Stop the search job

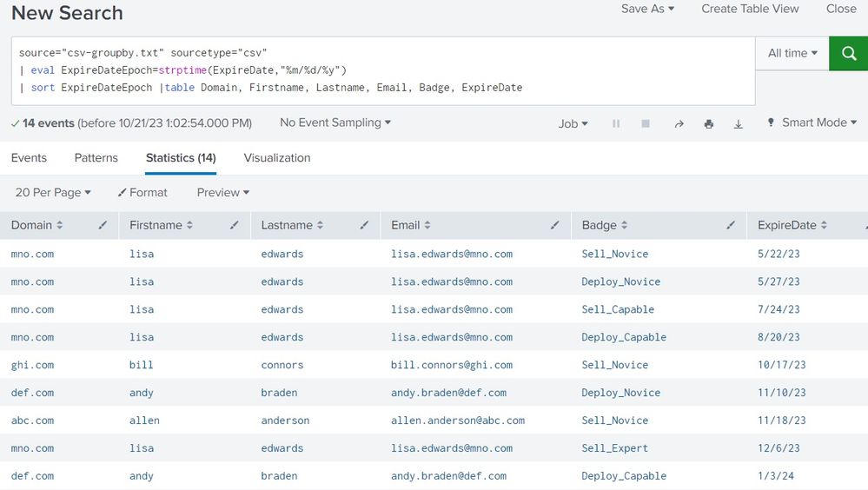pos(646,123)
